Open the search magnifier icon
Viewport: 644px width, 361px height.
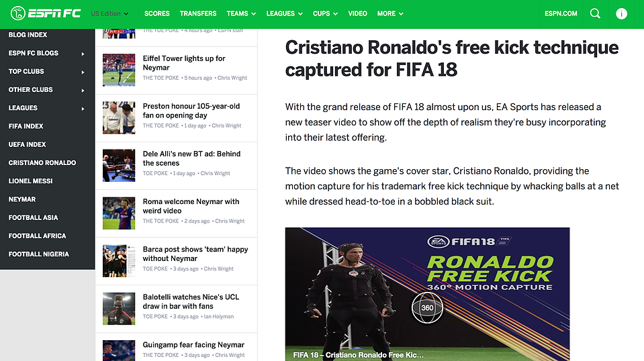tap(595, 13)
